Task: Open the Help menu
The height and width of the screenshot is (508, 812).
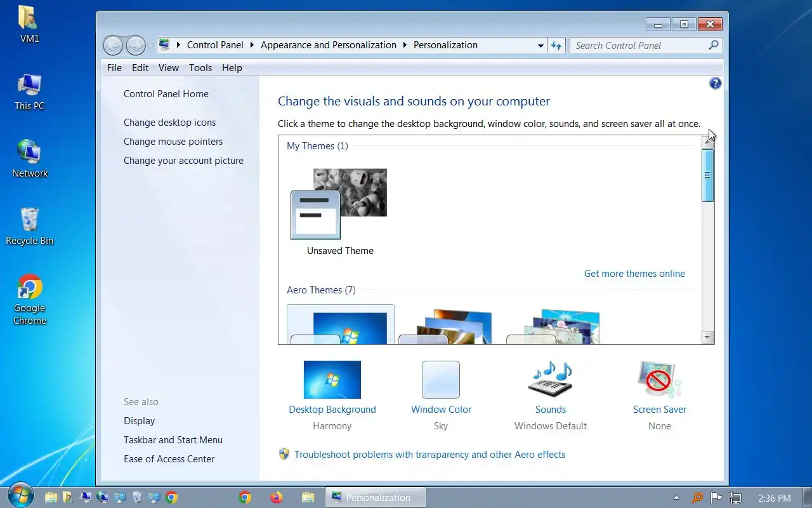Action: click(x=232, y=68)
